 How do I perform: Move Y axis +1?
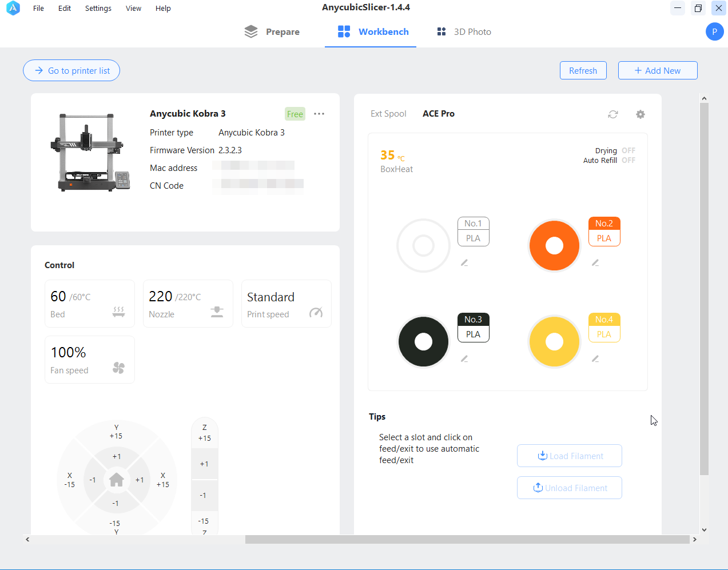click(x=117, y=456)
